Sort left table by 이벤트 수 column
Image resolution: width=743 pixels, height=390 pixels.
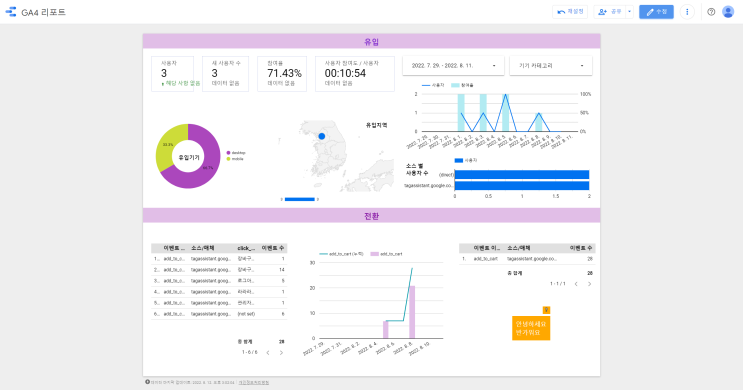[273, 248]
